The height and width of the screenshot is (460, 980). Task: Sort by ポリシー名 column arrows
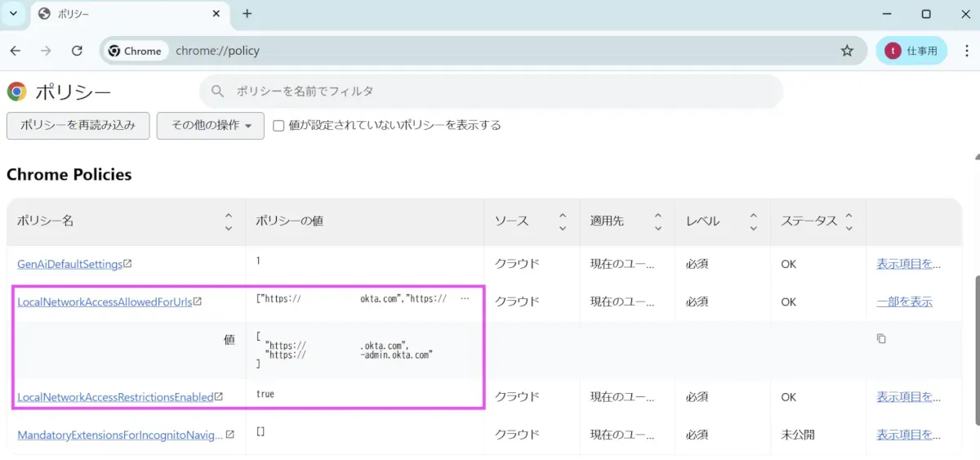tap(228, 221)
